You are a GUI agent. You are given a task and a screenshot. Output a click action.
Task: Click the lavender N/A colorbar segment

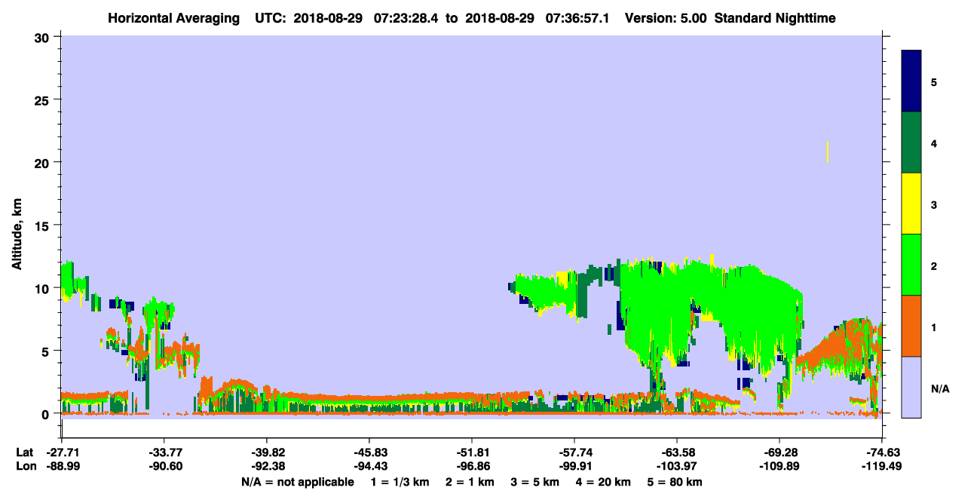coord(911,387)
